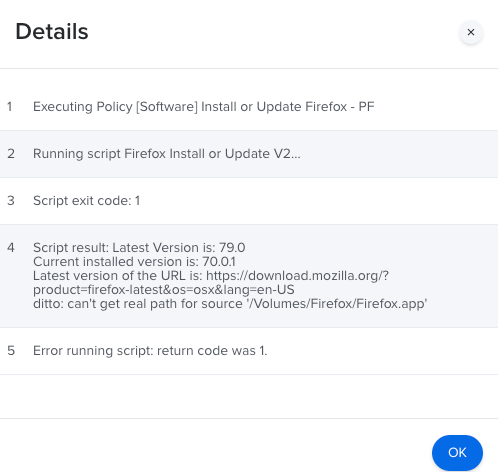
Task: Click Current installed version 70.0.1 text
Action: 134,262
